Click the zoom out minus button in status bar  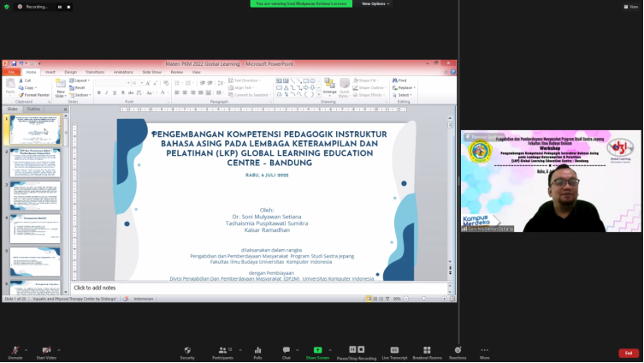point(406,299)
